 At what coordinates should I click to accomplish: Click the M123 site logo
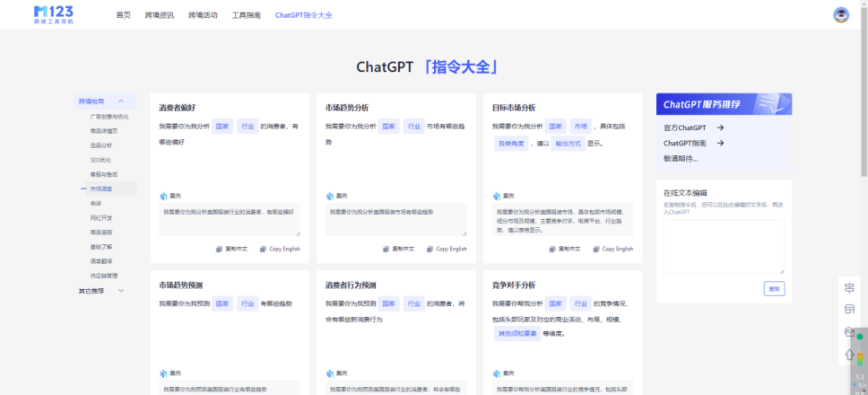[x=53, y=14]
